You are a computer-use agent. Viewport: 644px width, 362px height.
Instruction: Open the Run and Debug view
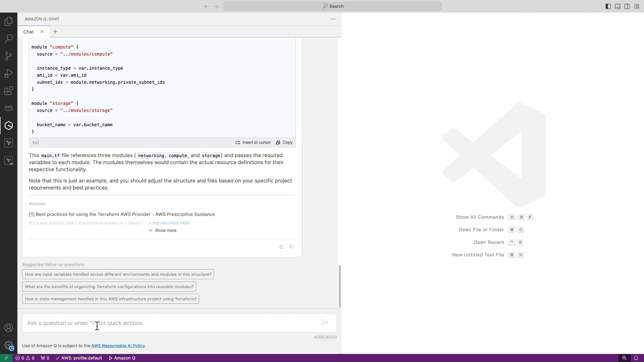click(x=9, y=73)
